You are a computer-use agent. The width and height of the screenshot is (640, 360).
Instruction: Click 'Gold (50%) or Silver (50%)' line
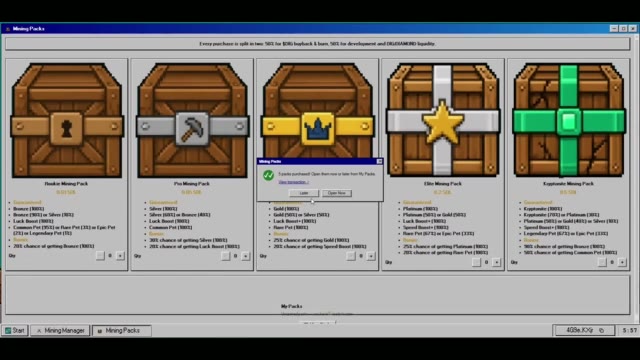click(301, 215)
